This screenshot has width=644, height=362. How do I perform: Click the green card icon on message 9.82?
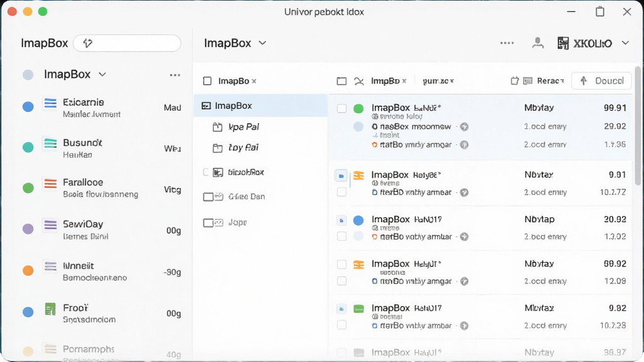pos(358,309)
